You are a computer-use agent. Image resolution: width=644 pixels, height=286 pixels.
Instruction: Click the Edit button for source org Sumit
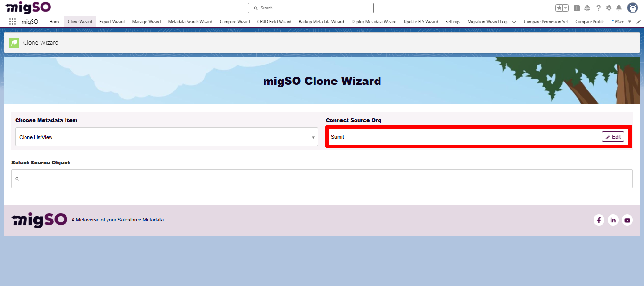pos(612,137)
